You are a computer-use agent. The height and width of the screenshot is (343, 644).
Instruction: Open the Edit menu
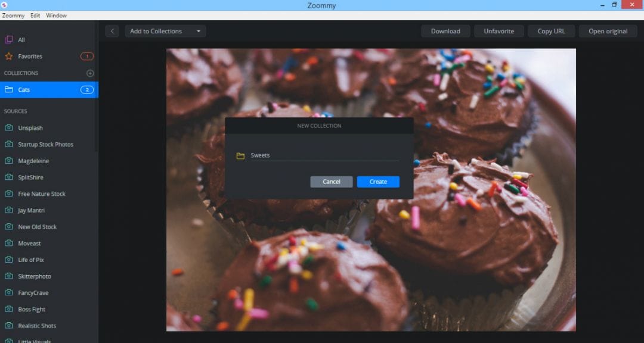[x=35, y=15]
